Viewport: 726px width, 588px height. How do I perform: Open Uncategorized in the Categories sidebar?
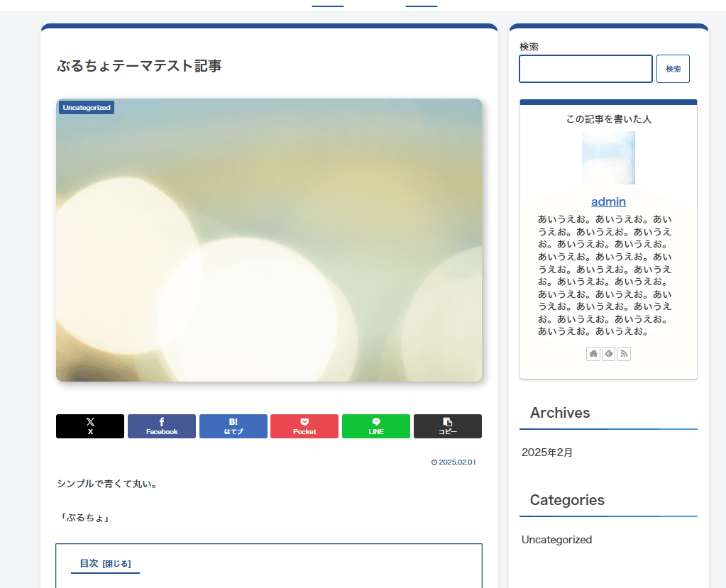pos(556,540)
